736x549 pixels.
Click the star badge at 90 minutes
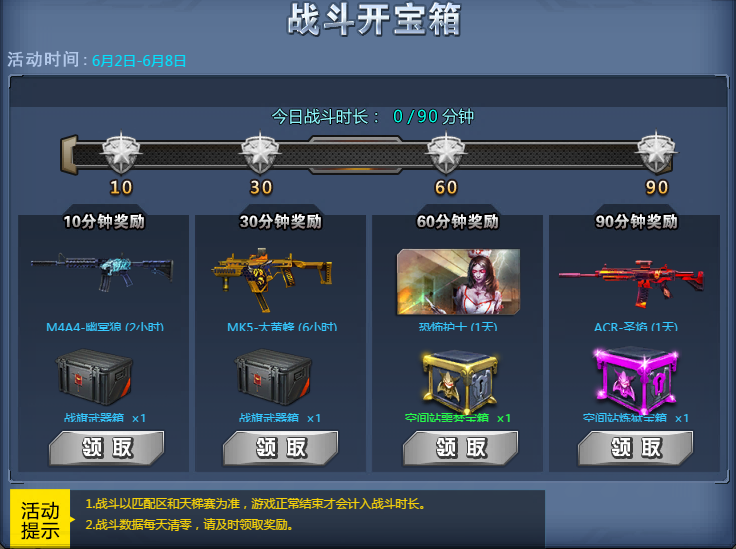click(x=656, y=153)
